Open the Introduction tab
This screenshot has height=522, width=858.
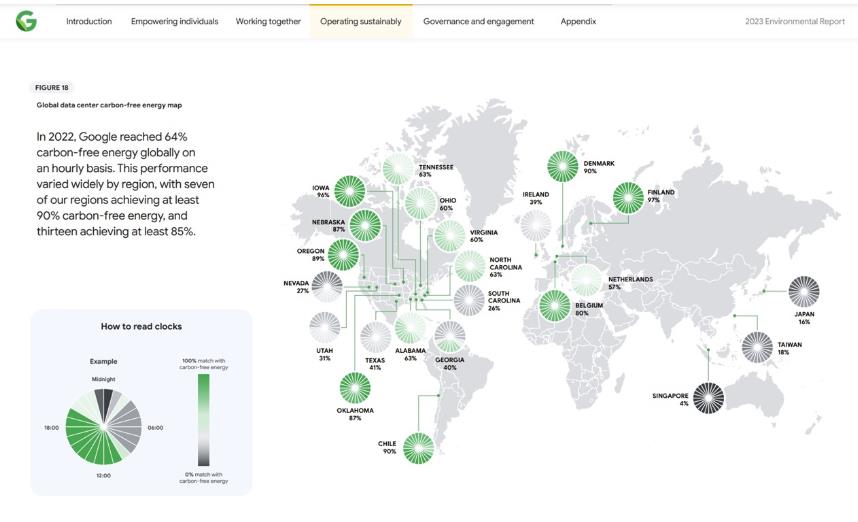click(x=89, y=21)
